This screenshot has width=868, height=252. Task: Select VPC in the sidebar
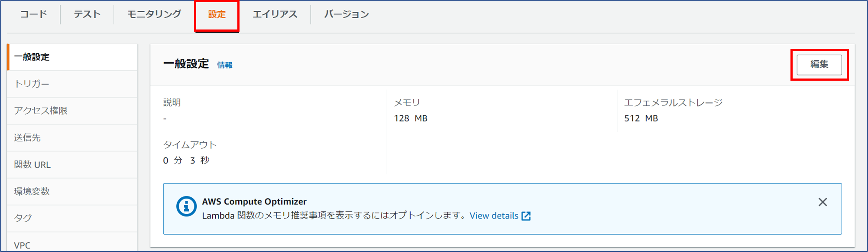pyautogui.click(x=72, y=243)
